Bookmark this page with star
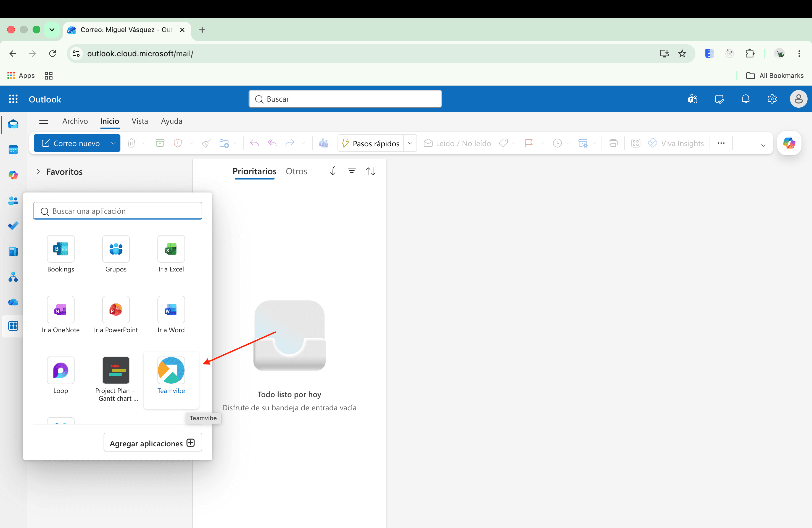Image resolution: width=812 pixels, height=528 pixels. coord(682,54)
